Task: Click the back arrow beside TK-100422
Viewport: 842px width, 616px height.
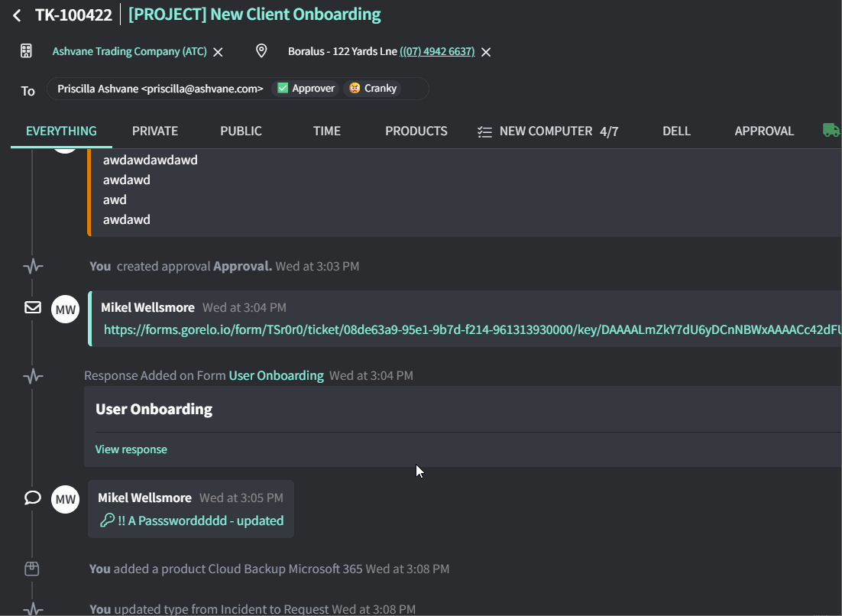Action: point(17,15)
